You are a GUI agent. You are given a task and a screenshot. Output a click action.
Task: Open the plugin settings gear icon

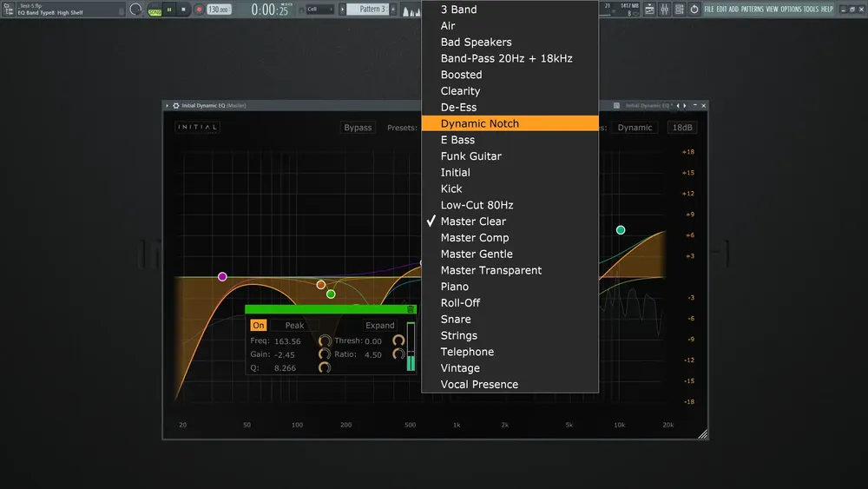(176, 105)
